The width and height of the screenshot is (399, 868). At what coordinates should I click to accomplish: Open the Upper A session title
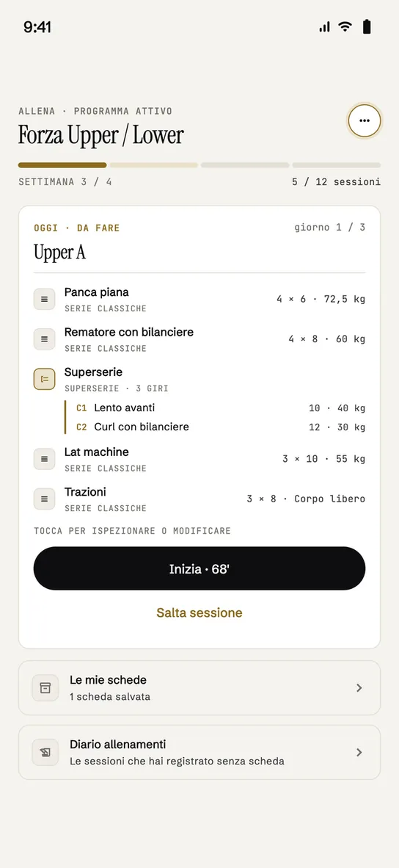[x=59, y=253]
